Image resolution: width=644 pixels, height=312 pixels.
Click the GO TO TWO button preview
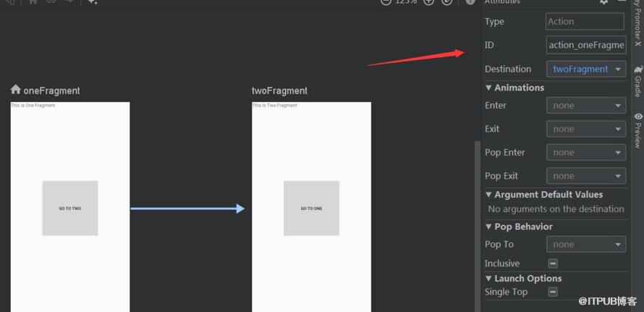click(x=69, y=208)
